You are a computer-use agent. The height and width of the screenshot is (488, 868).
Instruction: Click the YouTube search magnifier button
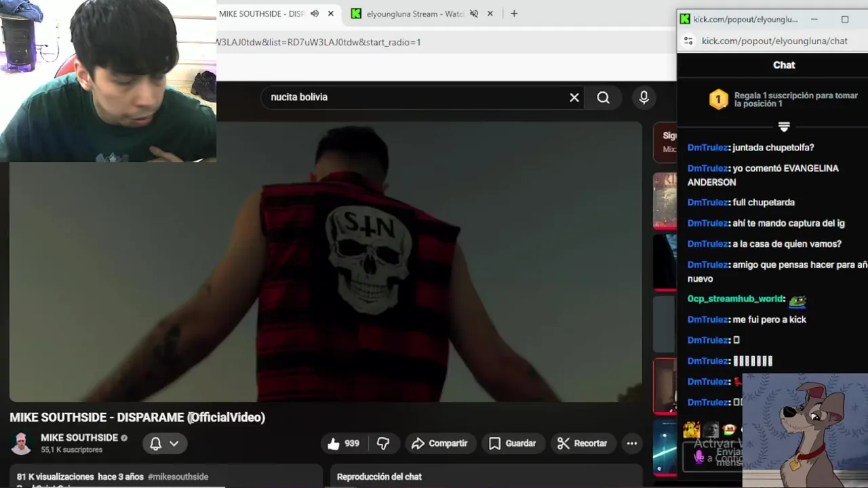pos(603,97)
